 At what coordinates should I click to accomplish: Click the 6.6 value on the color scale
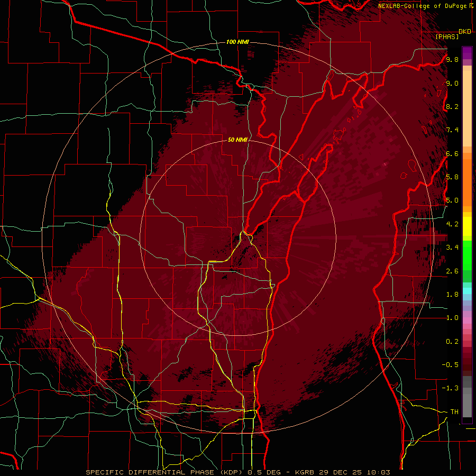[x=452, y=153]
